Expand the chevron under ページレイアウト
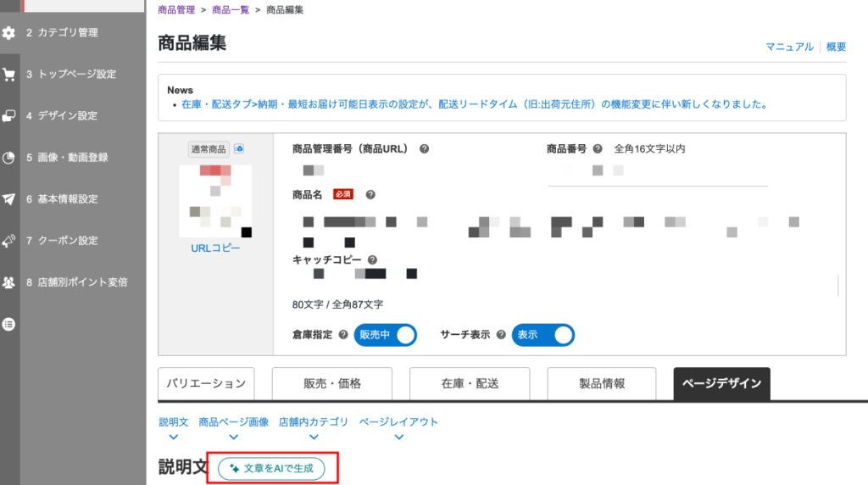 pyautogui.click(x=398, y=438)
